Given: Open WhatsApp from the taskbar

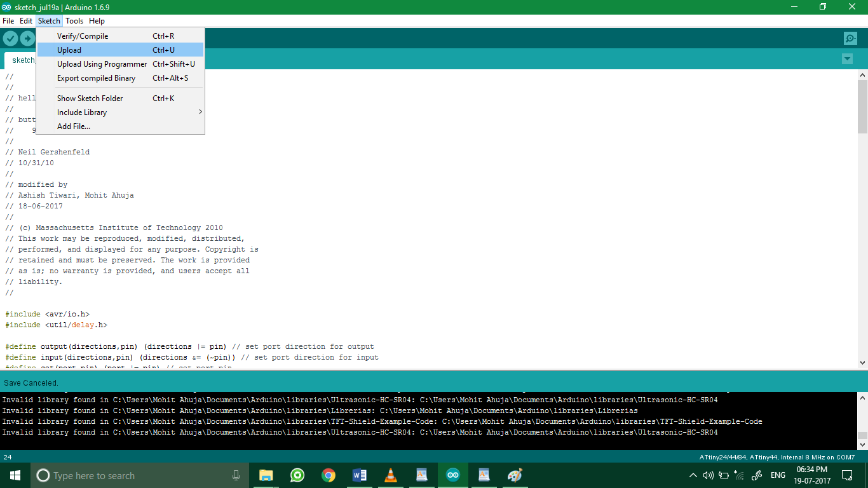Looking at the screenshot, I should click(297, 475).
